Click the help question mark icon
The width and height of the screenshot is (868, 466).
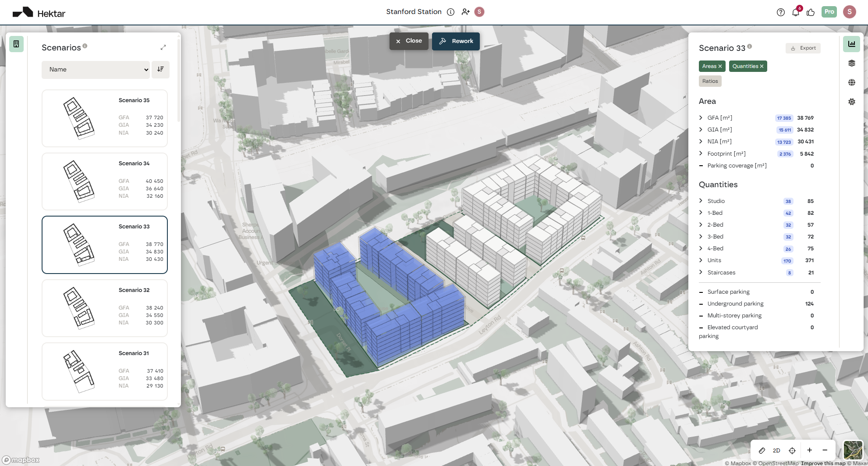(x=780, y=12)
